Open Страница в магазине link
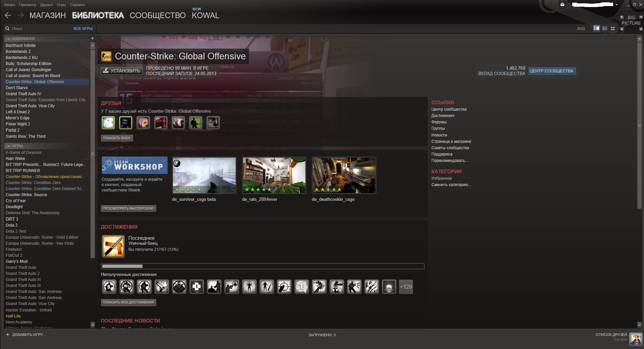The height and width of the screenshot is (349, 644). pos(451,141)
